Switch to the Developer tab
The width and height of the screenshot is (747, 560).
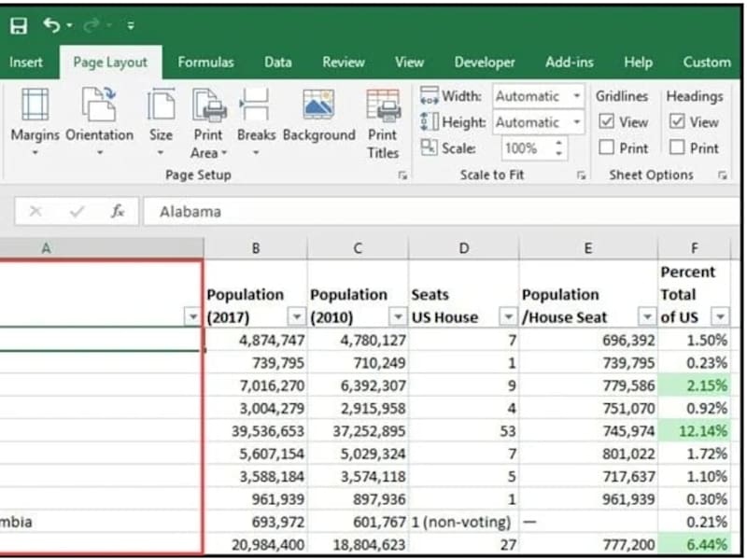click(x=485, y=63)
